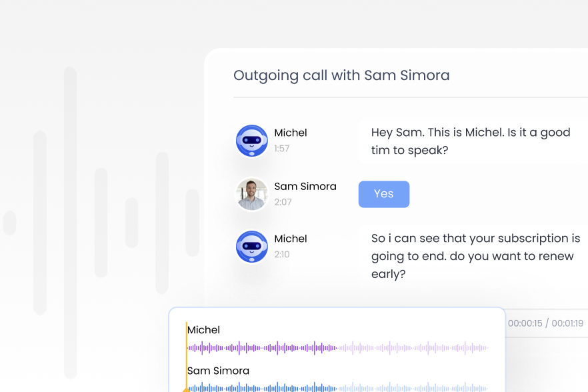
Task: Click the "Hey Sam. This is Michel" message
Action: point(471,141)
